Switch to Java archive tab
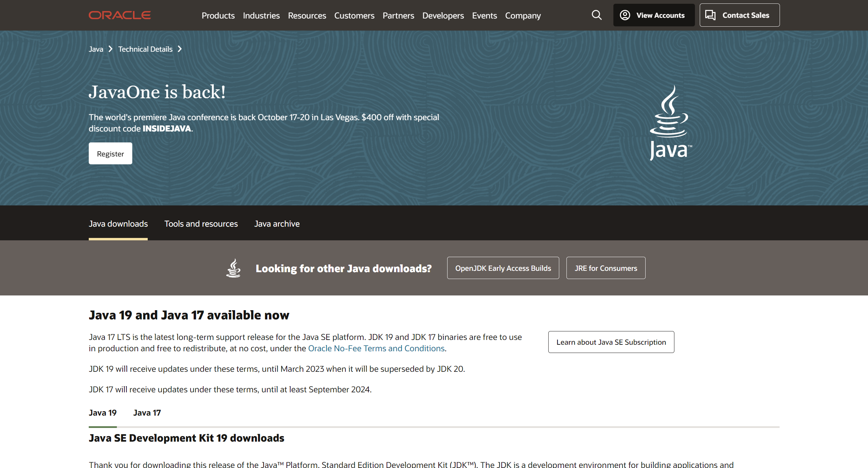The width and height of the screenshot is (868, 468). [277, 224]
